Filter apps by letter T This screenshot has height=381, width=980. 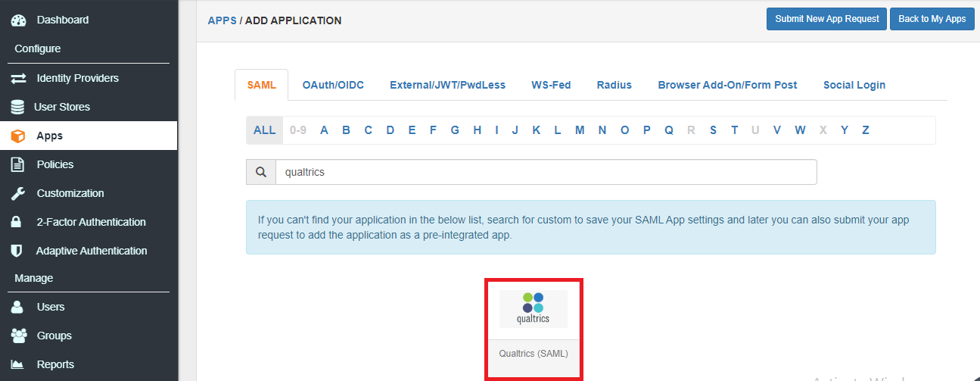coord(734,130)
